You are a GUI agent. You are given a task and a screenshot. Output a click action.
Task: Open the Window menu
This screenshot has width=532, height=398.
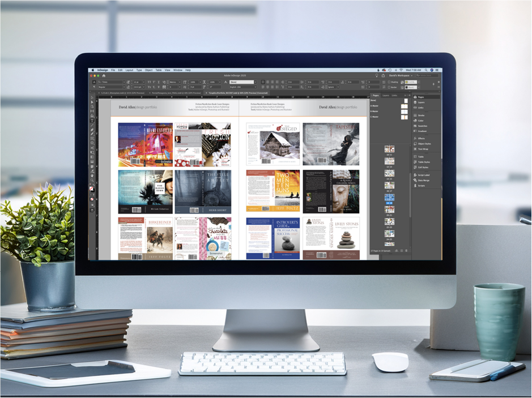pos(178,70)
